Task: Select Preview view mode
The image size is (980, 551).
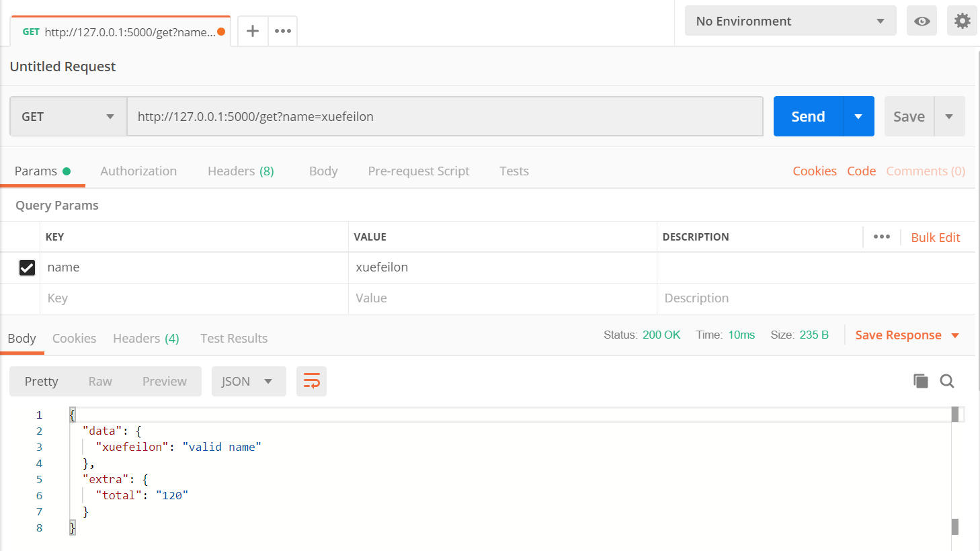Action: point(165,381)
